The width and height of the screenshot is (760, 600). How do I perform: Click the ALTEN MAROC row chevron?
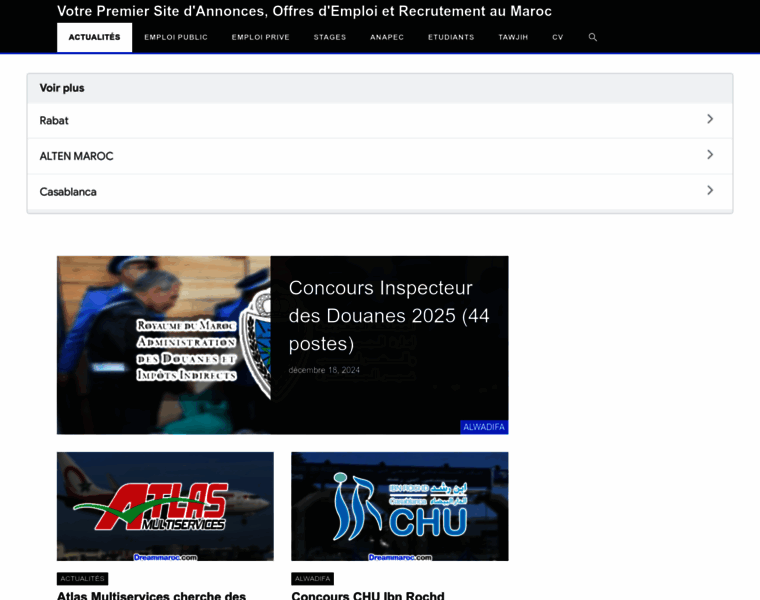(710, 155)
